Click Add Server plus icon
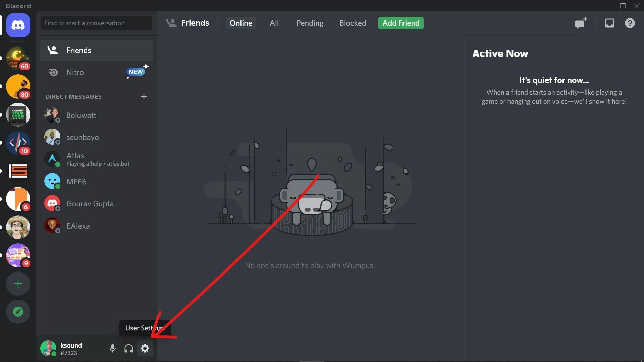 pyautogui.click(x=18, y=283)
